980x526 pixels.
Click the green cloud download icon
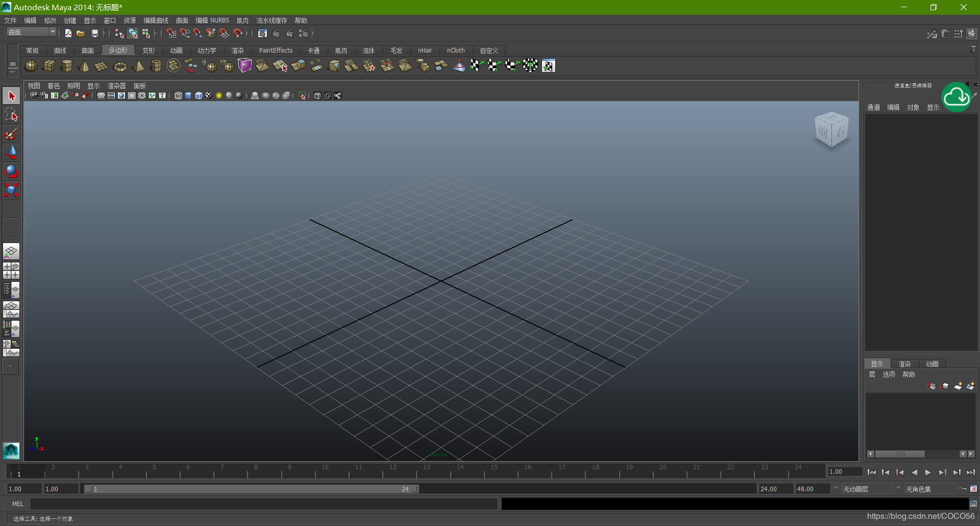point(956,97)
